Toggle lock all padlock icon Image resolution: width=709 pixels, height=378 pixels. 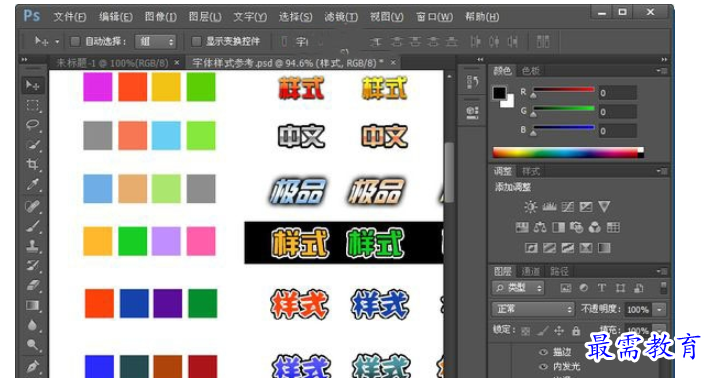click(576, 331)
